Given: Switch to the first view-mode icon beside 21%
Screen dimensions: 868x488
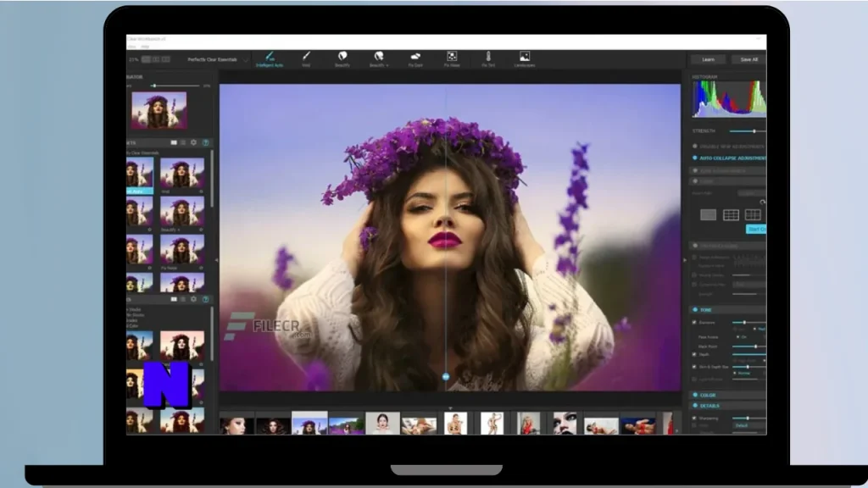Looking at the screenshot, I should (146, 59).
